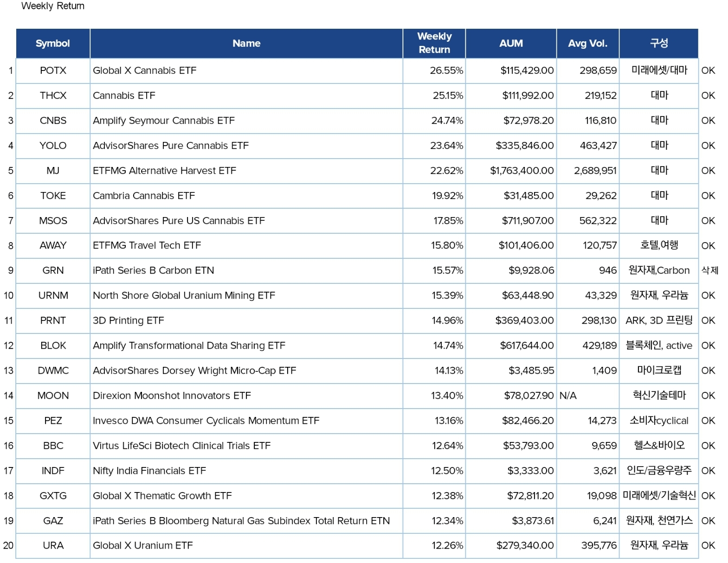Click the Weekly Return title text
Screen dimensions: 728x563
[x=53, y=6]
